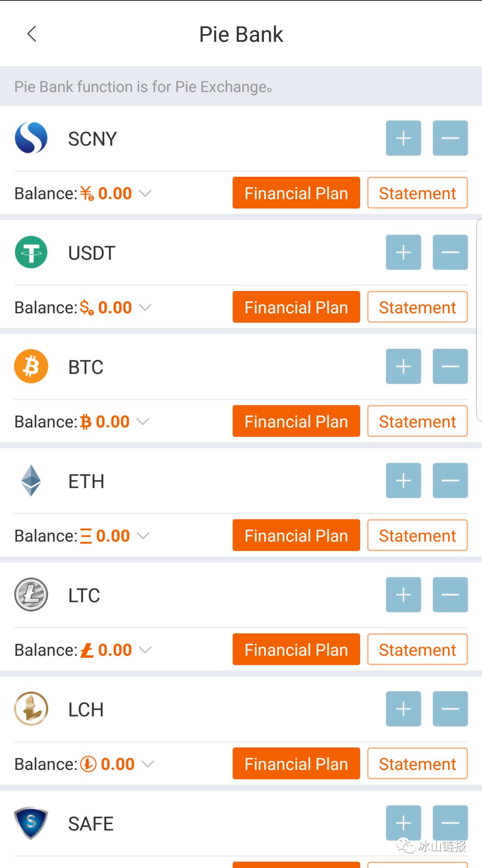This screenshot has width=482, height=868.
Task: View the Statement for SCNY
Action: [x=417, y=193]
